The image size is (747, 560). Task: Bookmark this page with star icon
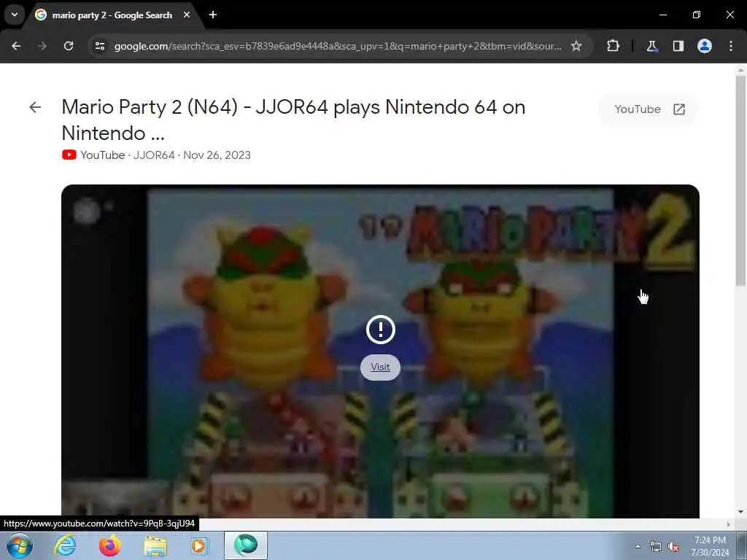(576, 46)
